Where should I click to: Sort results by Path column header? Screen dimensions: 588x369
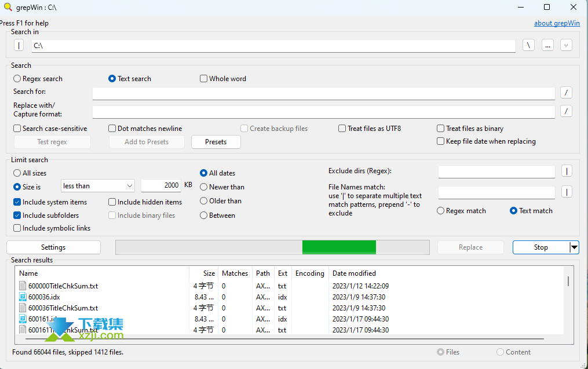(263, 273)
